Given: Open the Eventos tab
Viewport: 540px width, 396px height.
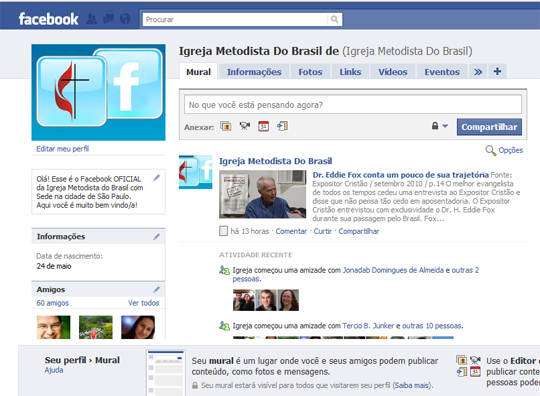Looking at the screenshot, I should pyautogui.click(x=442, y=72).
